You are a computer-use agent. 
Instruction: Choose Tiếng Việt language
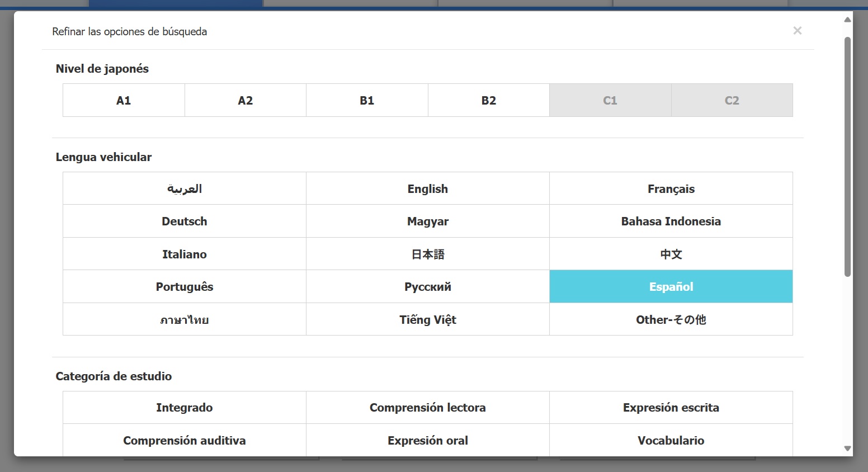click(x=427, y=320)
